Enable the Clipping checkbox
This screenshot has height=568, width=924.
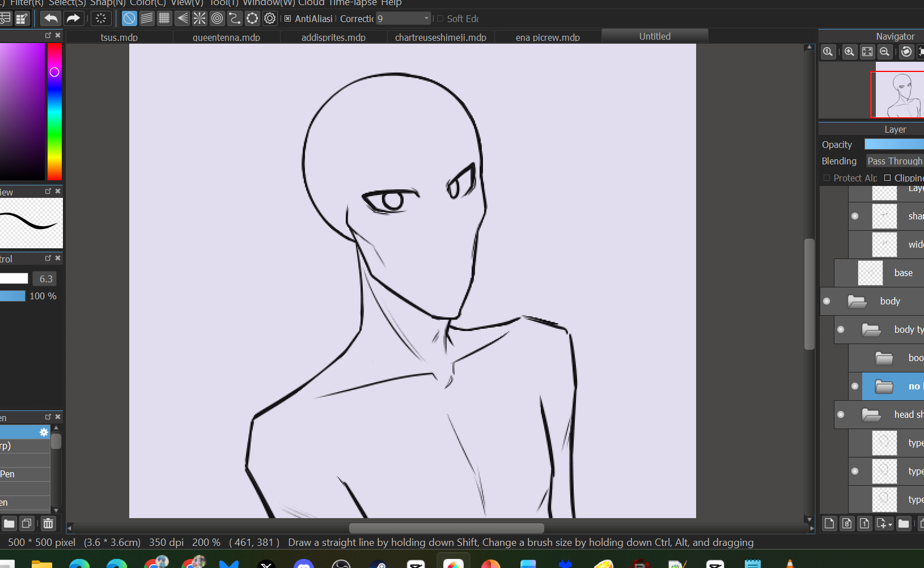coord(887,178)
